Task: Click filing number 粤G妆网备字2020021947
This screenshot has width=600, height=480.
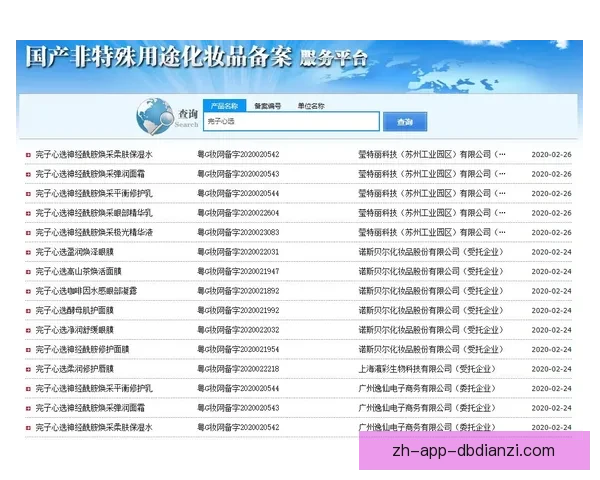Action: click(x=238, y=271)
